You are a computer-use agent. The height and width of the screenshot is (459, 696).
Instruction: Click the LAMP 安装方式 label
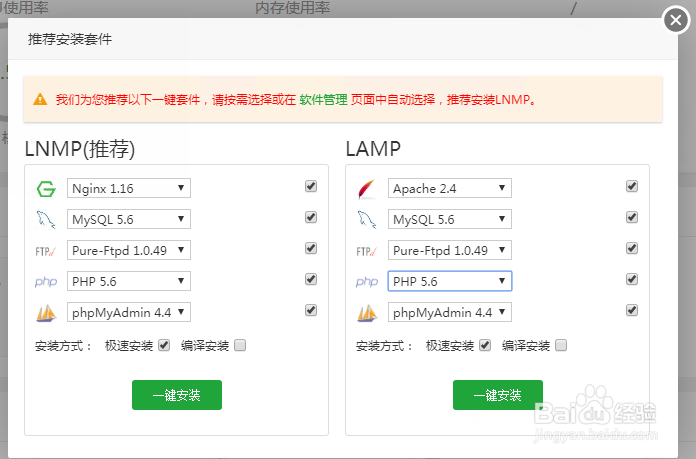point(384,346)
